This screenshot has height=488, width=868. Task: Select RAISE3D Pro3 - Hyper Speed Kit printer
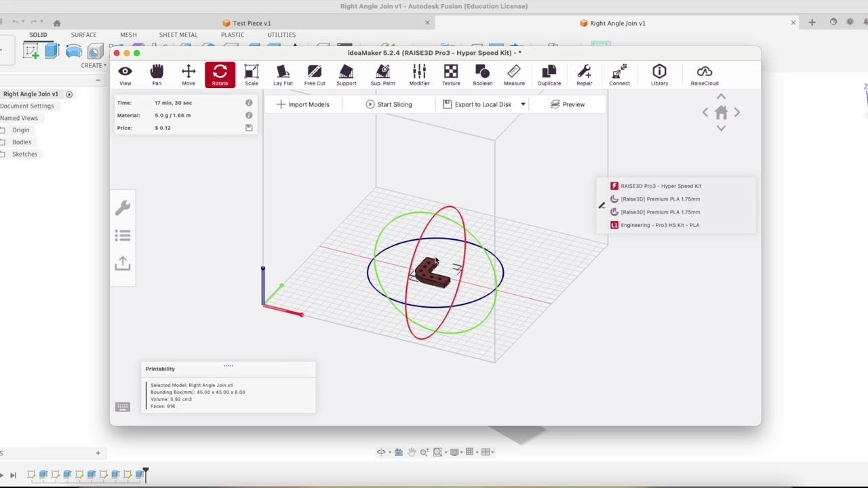tap(656, 186)
